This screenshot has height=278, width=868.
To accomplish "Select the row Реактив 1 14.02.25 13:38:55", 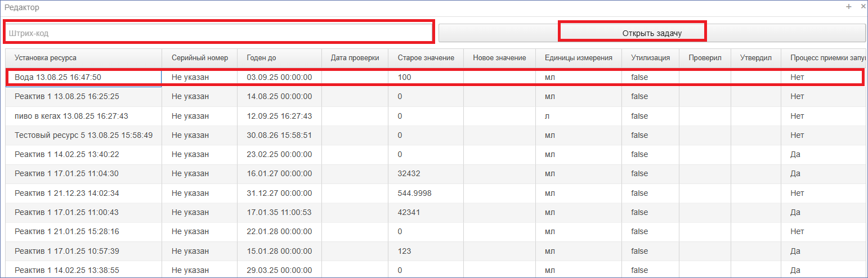I will click(436, 270).
